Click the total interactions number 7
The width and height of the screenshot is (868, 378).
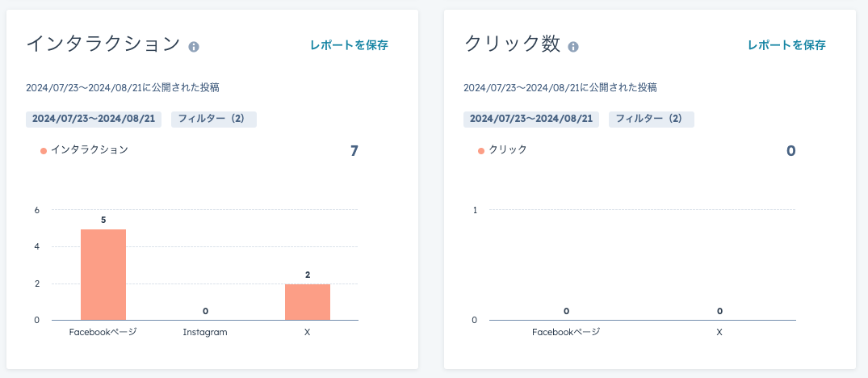(x=354, y=151)
